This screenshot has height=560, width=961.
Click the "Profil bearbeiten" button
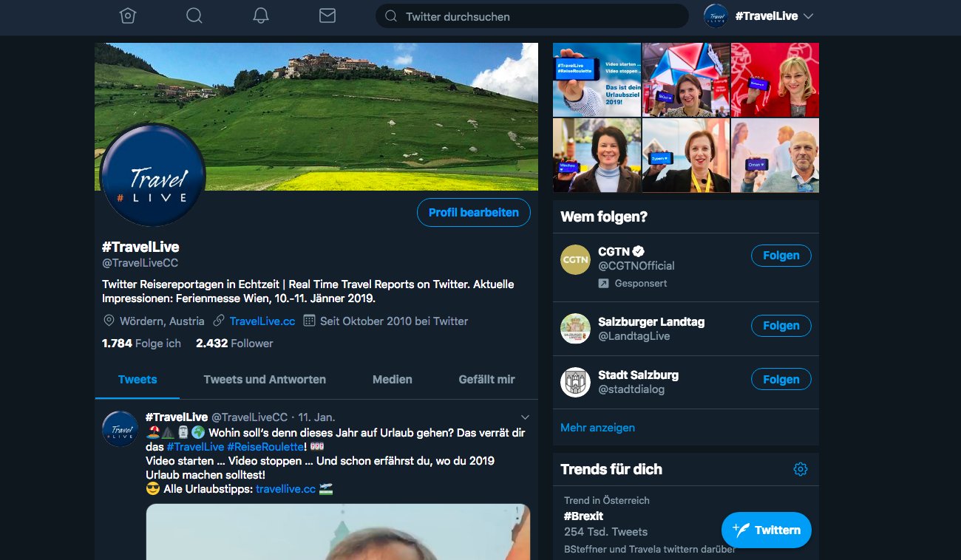point(474,213)
